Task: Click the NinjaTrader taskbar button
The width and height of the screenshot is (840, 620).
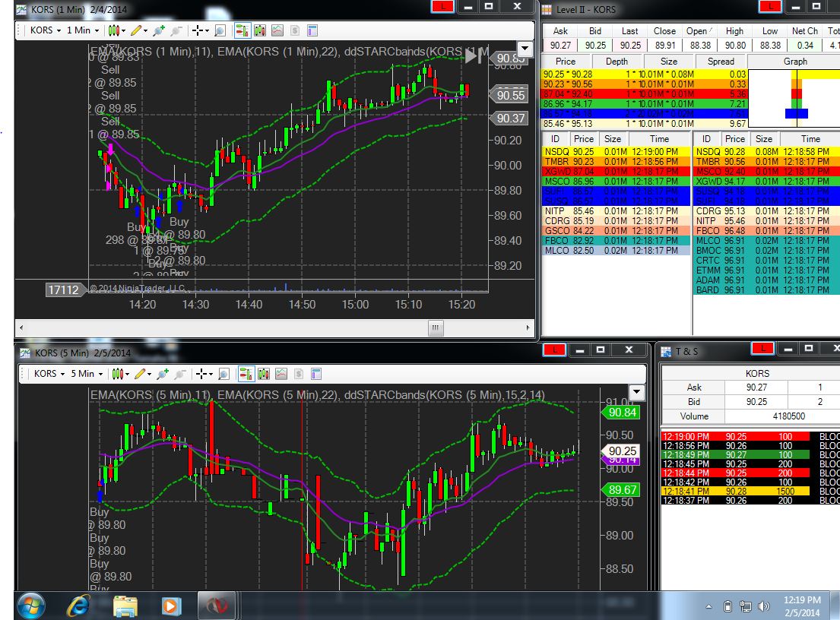Action: tap(217, 606)
